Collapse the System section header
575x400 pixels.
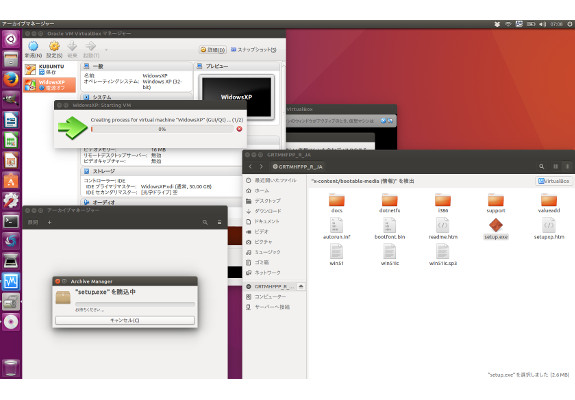coord(136,97)
